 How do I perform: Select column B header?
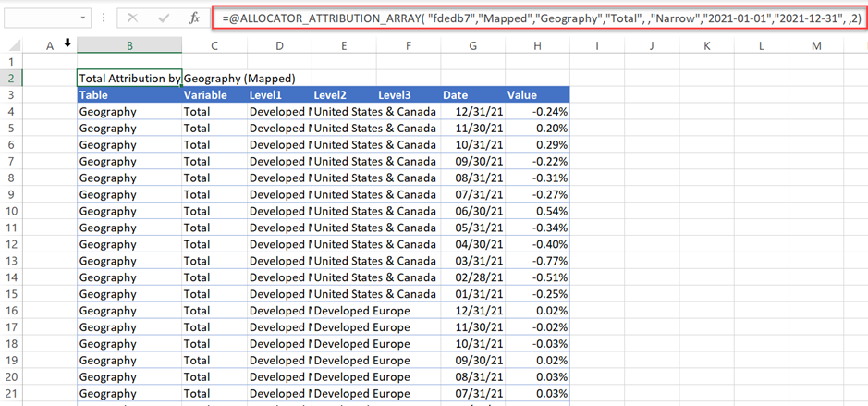tap(129, 45)
